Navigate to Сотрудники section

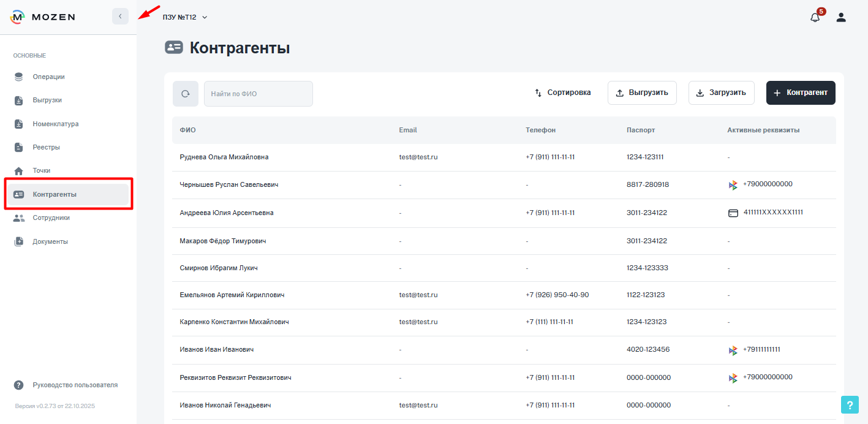(x=51, y=218)
